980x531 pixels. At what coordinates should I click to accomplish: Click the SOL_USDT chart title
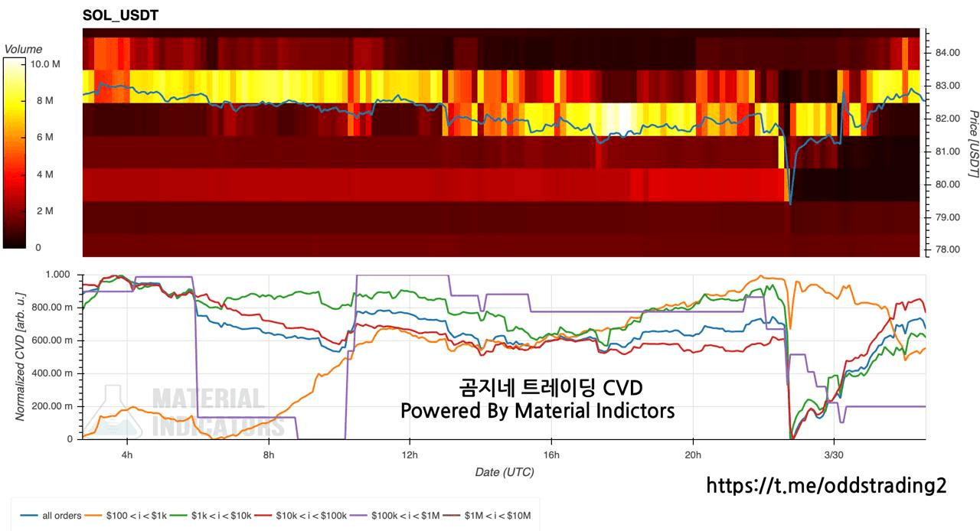click(120, 15)
